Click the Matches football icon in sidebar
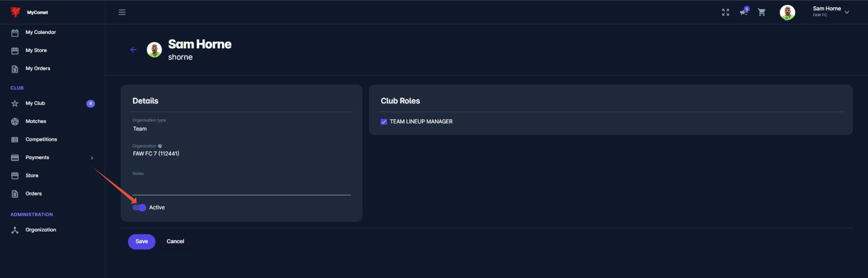This screenshot has width=868, height=278. 15,121
